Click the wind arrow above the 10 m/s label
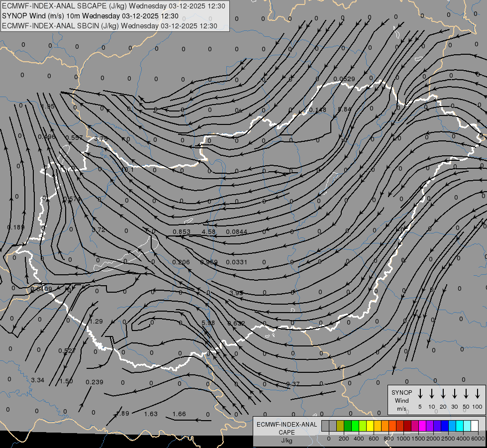Image resolution: width=487 pixels, height=448 pixels. [x=432, y=393]
